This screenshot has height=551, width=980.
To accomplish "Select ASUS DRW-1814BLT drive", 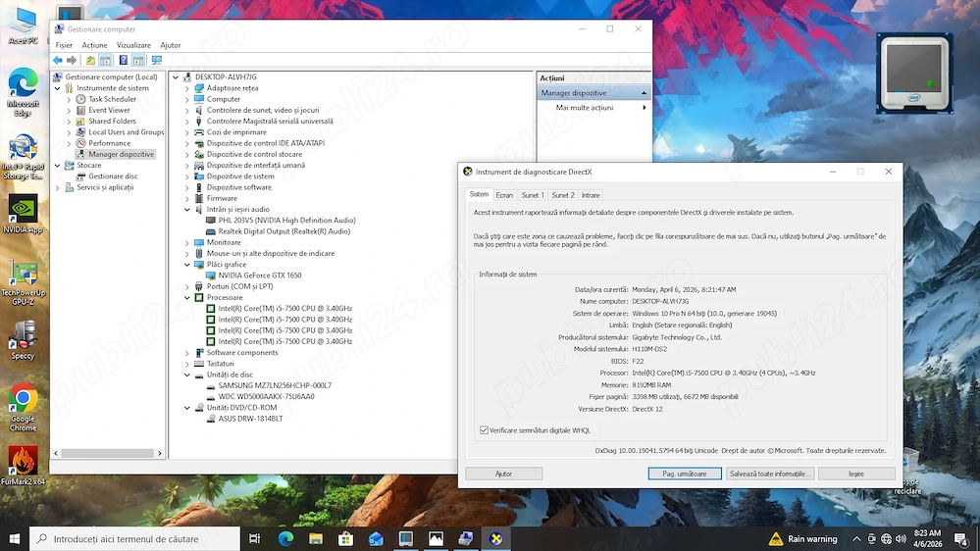I will click(x=250, y=419).
